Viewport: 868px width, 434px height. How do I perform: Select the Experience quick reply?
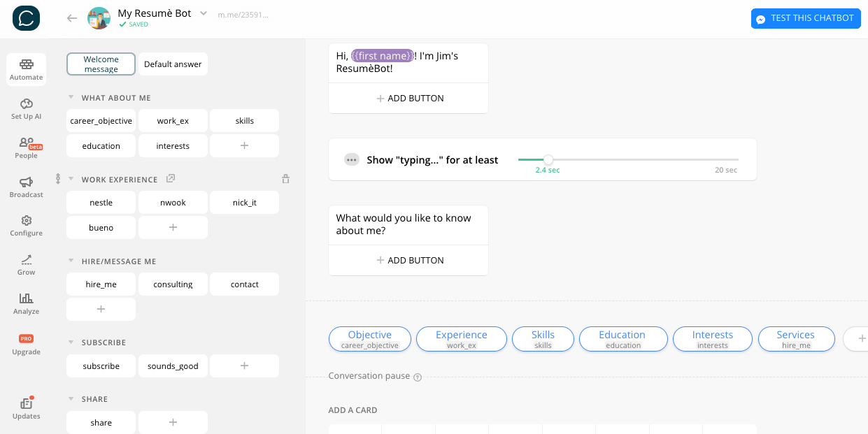pyautogui.click(x=462, y=339)
